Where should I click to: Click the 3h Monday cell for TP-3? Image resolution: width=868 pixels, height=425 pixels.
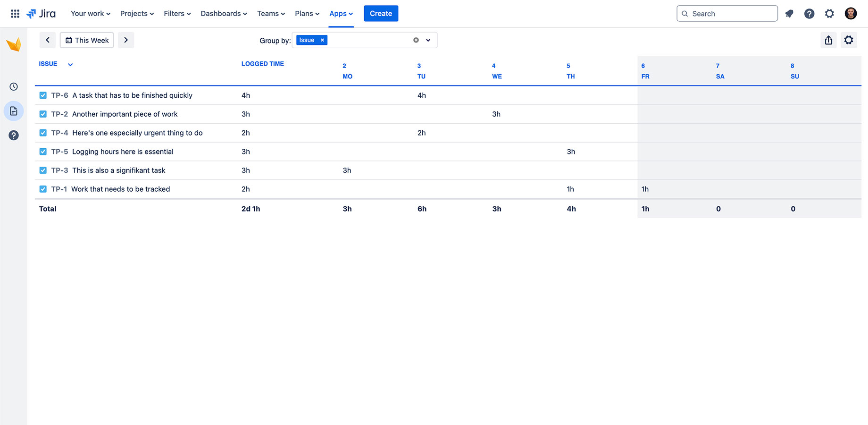coord(347,170)
